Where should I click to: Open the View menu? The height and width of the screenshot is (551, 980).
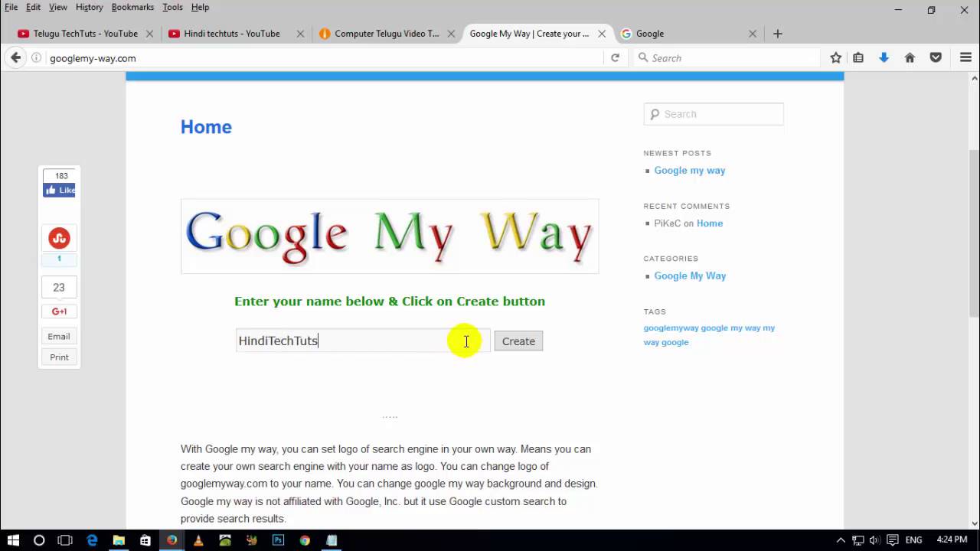coord(58,7)
